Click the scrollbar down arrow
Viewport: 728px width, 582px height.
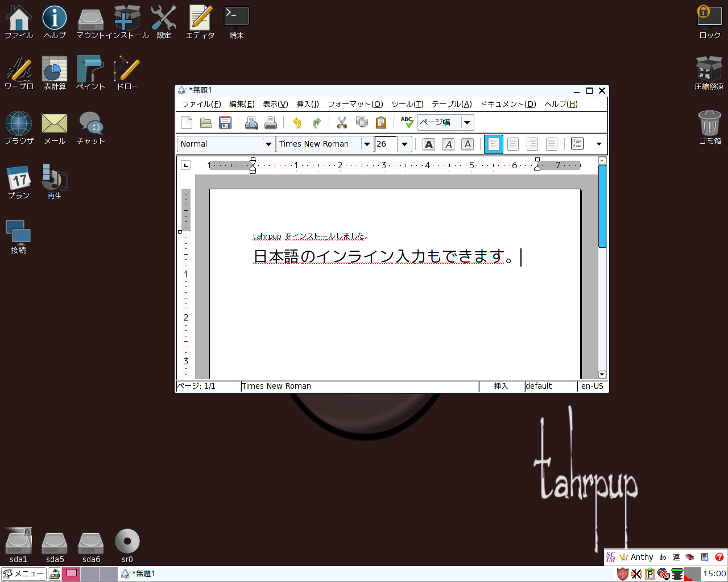click(602, 375)
